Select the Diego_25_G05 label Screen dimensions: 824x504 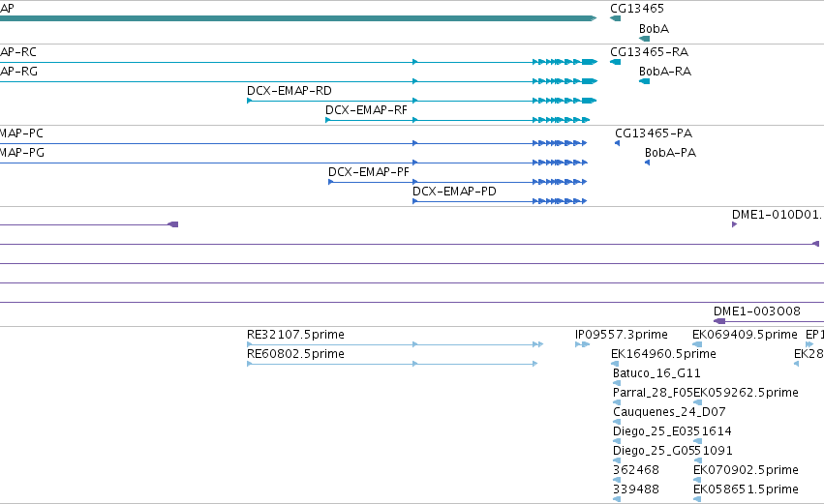tap(653, 451)
